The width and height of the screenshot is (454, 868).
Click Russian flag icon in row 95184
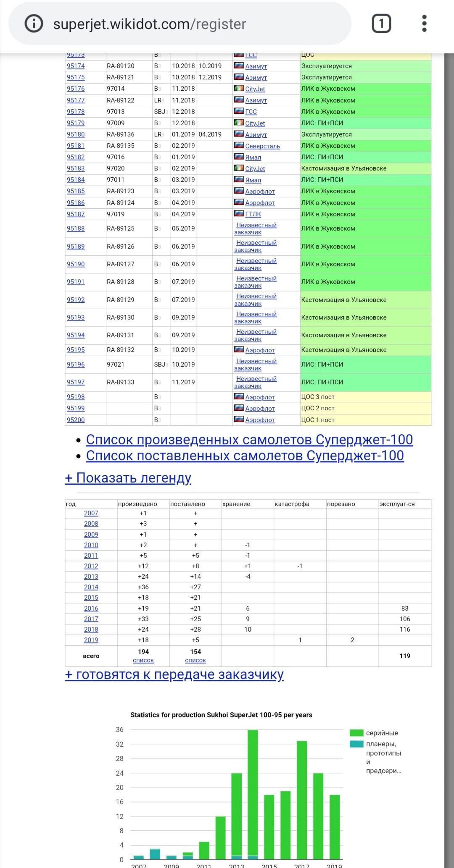(x=239, y=179)
